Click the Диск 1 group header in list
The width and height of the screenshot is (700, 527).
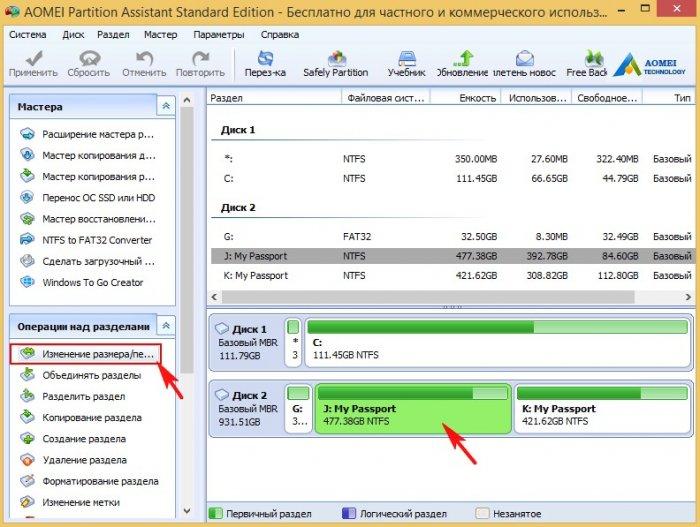pyautogui.click(x=238, y=130)
